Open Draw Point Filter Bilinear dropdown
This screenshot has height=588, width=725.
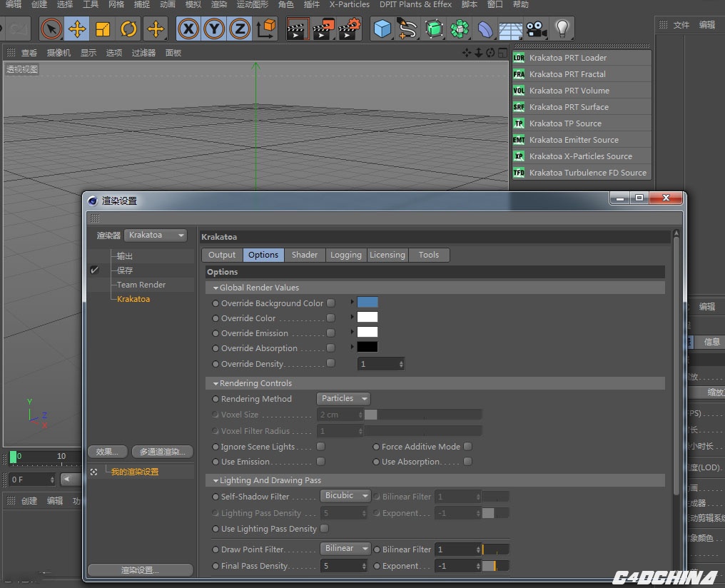tap(345, 548)
